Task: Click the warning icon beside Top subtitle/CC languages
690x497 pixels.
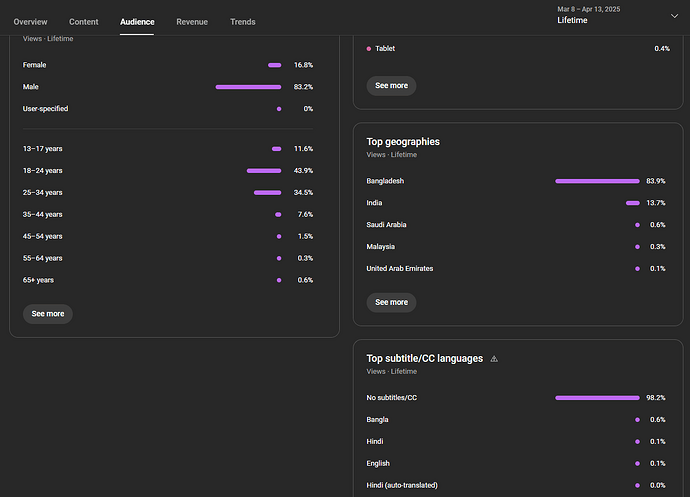Action: pyautogui.click(x=494, y=359)
